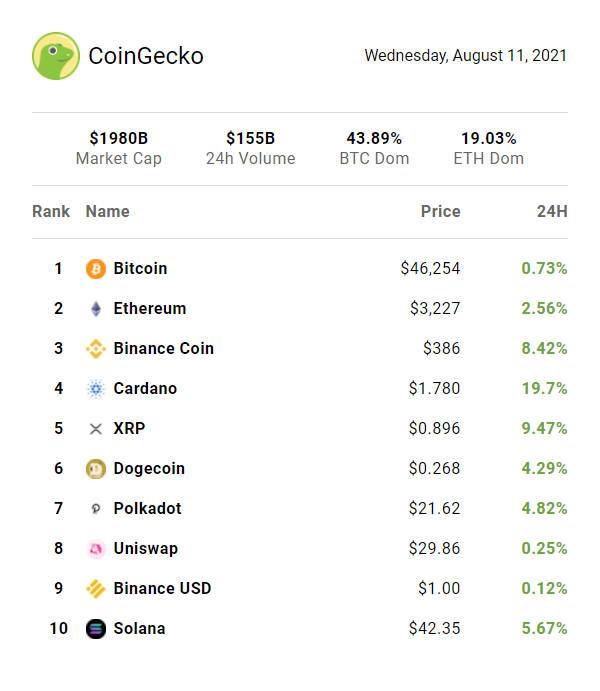This screenshot has width=600, height=691.
Task: Click the Binance USD icon
Action: tap(96, 589)
